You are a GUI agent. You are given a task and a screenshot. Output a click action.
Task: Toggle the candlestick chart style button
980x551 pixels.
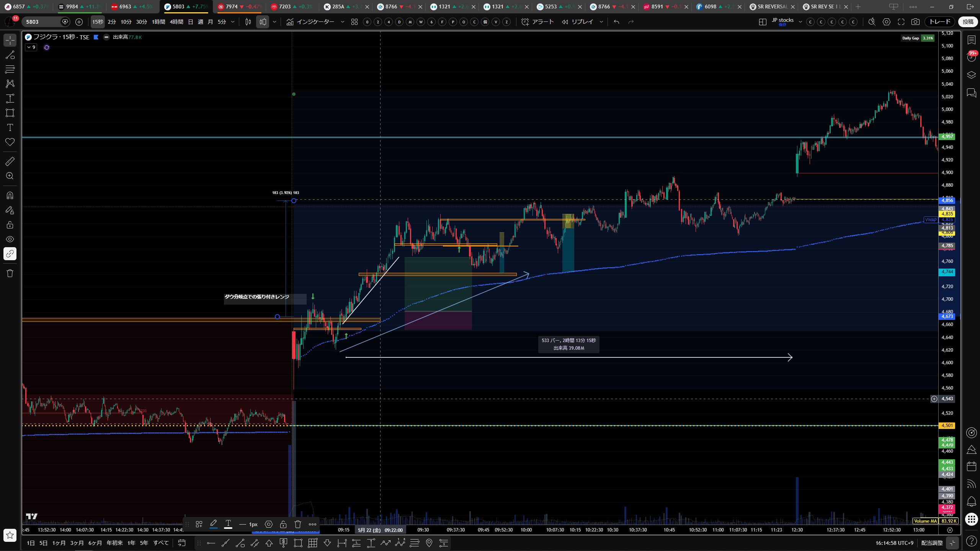[248, 22]
